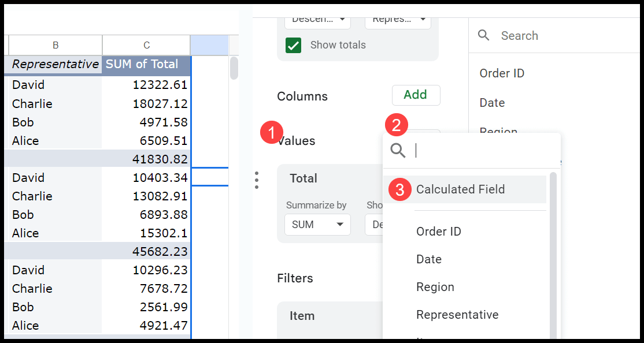Image resolution: width=644 pixels, height=343 pixels.
Task: Click the magnifier icon in popup search
Action: (x=398, y=151)
